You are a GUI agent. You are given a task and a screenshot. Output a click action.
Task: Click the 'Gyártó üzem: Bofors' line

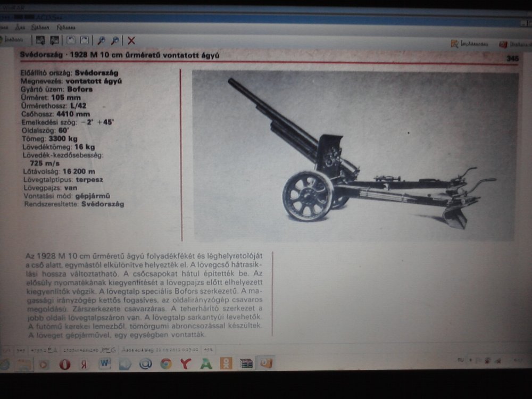coord(57,89)
